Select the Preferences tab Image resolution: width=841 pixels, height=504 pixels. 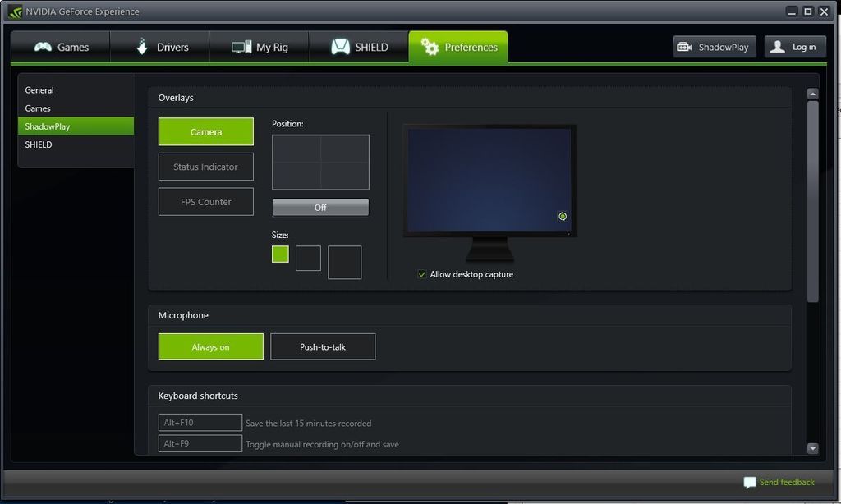point(458,47)
